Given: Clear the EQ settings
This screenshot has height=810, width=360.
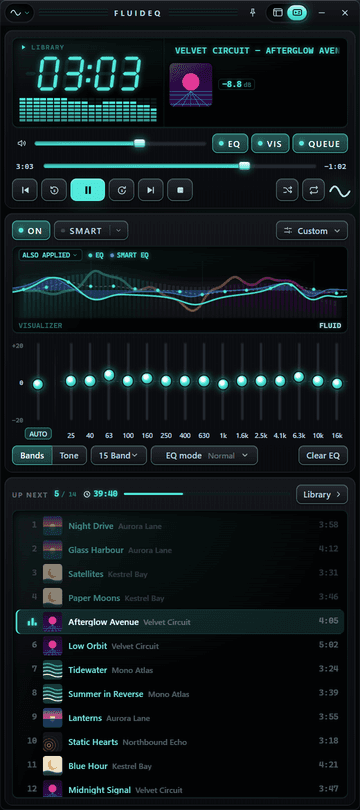Looking at the screenshot, I should [x=323, y=456].
